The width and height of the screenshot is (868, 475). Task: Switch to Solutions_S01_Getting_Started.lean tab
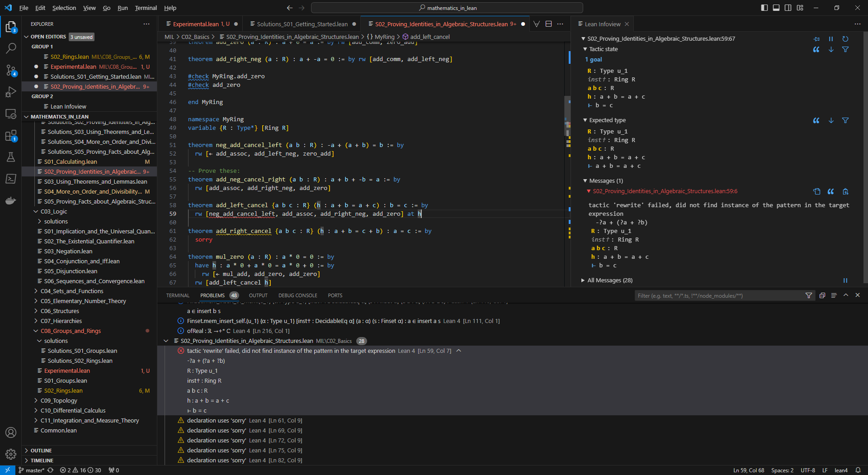point(302,24)
